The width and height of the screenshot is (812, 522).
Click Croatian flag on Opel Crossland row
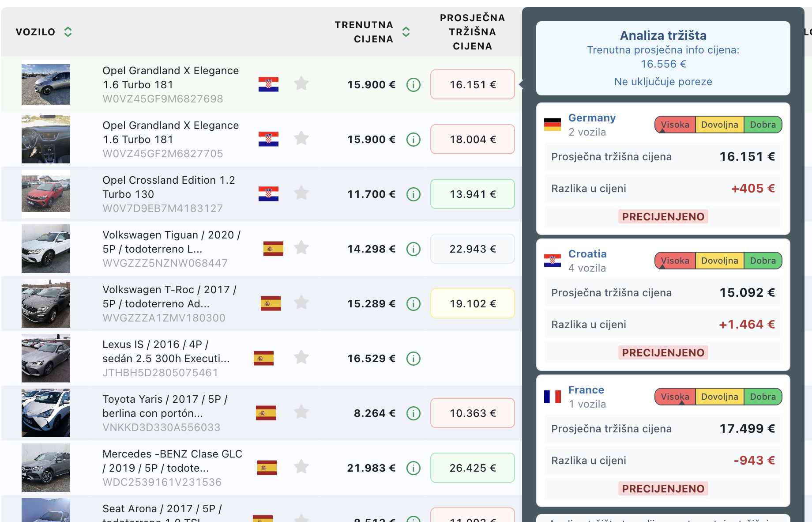click(x=268, y=194)
